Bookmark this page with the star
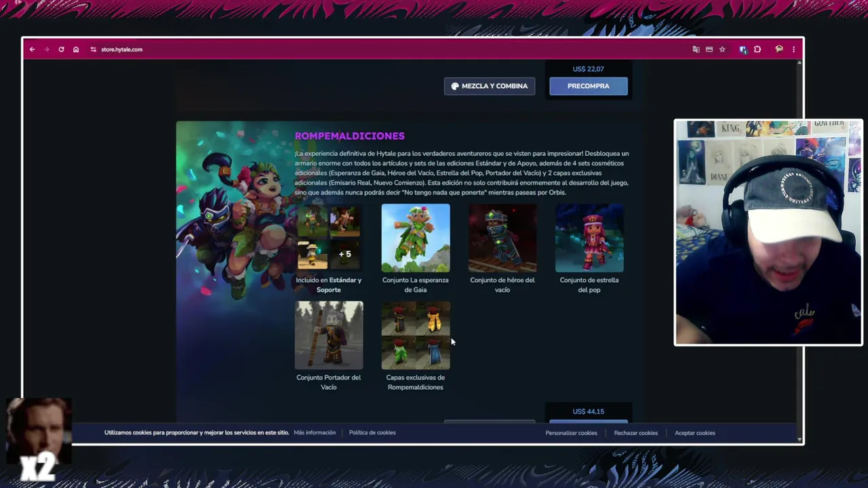868x488 pixels. point(722,49)
